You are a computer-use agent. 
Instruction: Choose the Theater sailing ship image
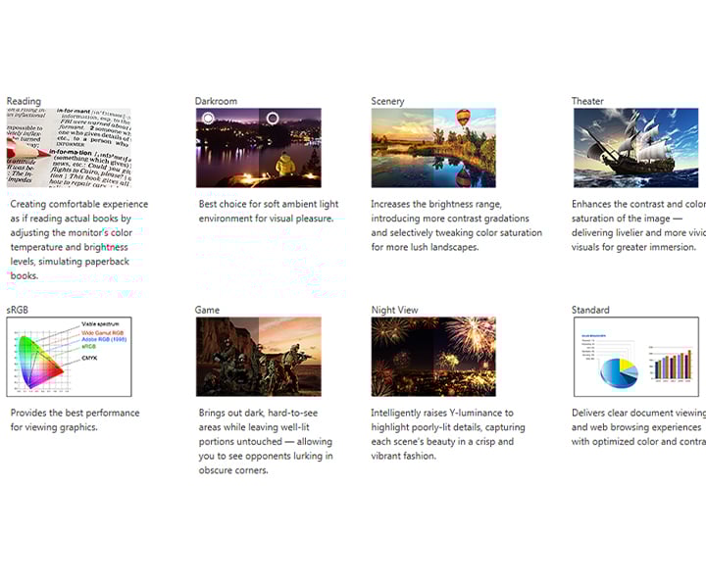(x=635, y=147)
